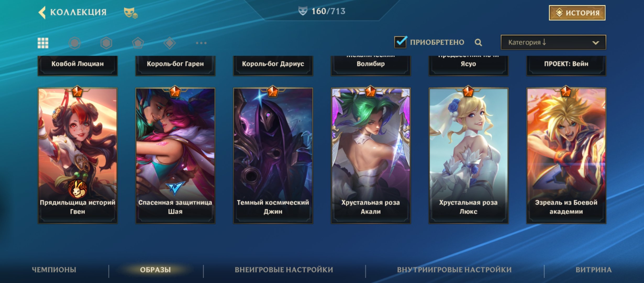
Task: Select the round gem rarity filter
Action: point(75,43)
